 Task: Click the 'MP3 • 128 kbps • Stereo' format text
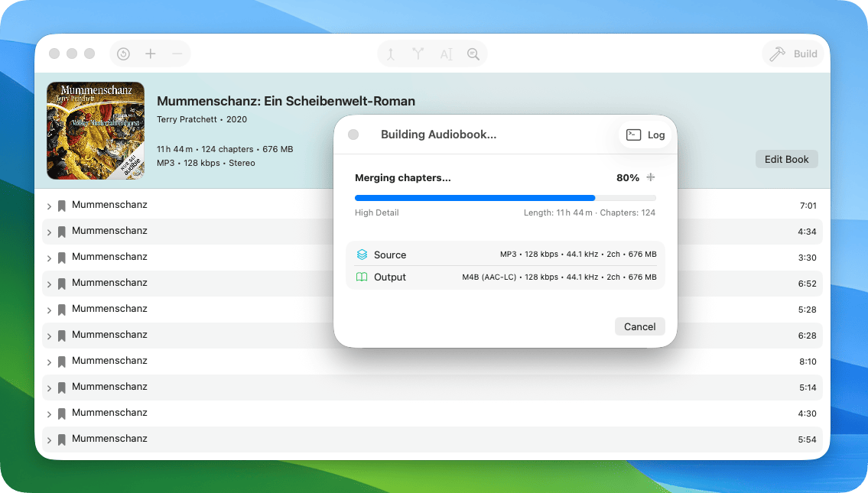[x=206, y=164]
